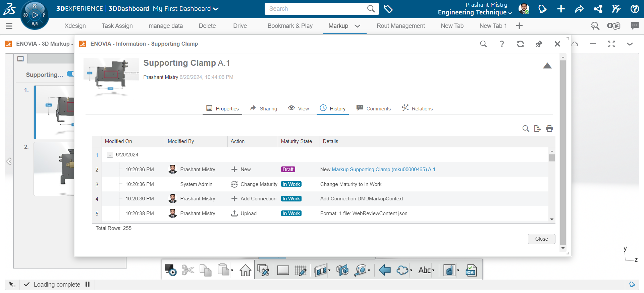644x293 pixels.
Task: Switch to the View tab
Action: click(299, 108)
